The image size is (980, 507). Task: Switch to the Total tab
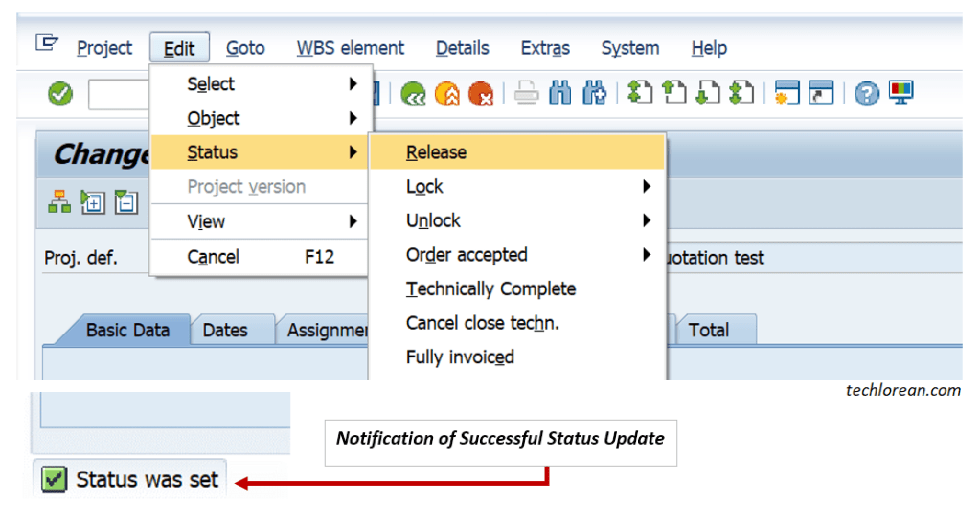tap(709, 330)
